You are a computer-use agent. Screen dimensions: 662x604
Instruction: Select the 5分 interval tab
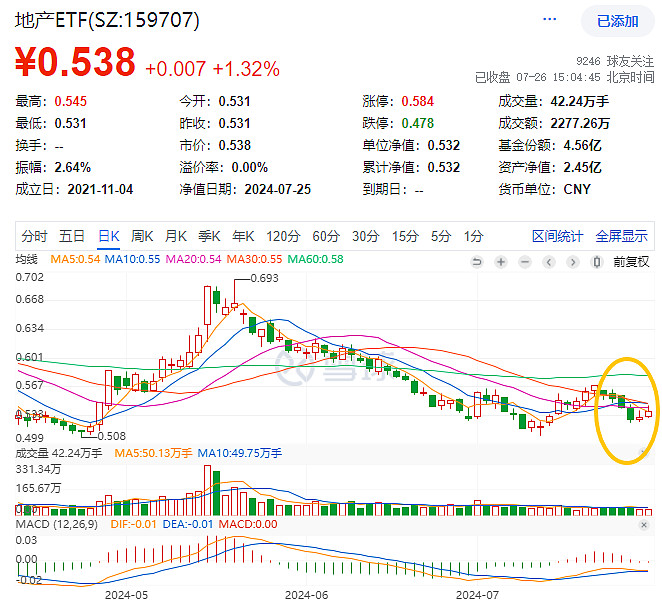click(441, 236)
